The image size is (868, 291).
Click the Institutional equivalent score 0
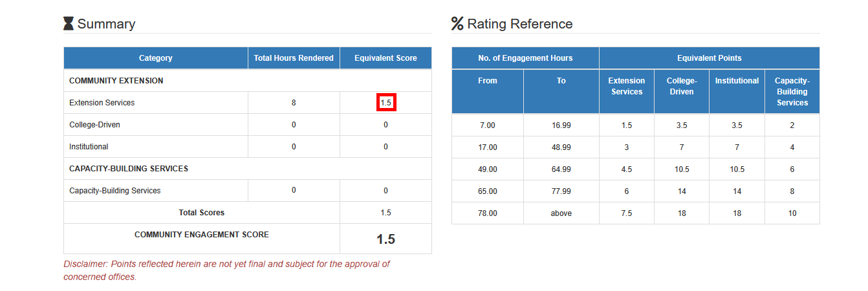(385, 147)
